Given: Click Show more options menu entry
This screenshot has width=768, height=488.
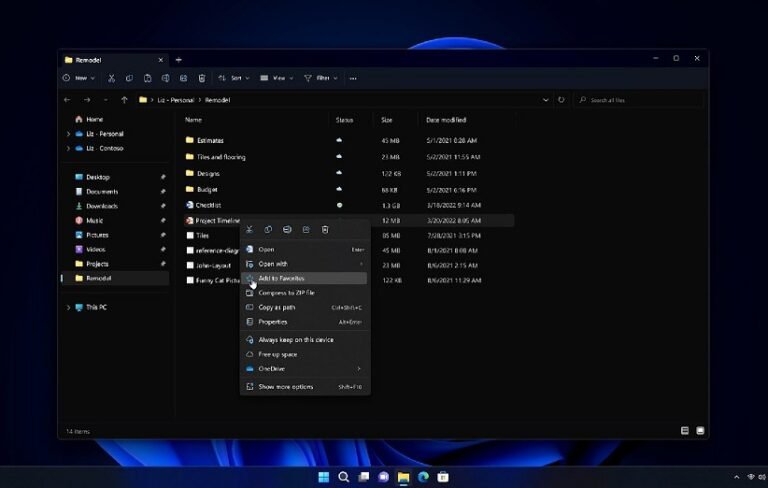Looking at the screenshot, I should coord(286,387).
